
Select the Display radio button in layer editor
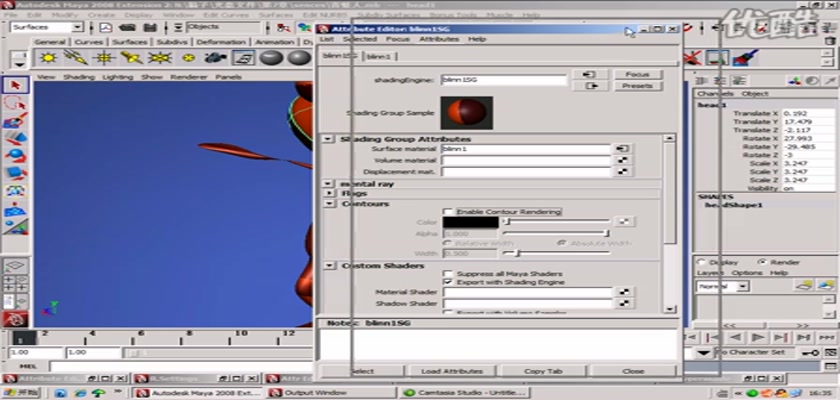[x=700, y=262]
